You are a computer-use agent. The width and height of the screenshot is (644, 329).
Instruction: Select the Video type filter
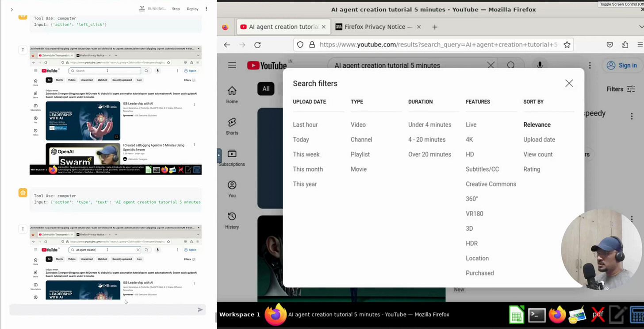(358, 125)
